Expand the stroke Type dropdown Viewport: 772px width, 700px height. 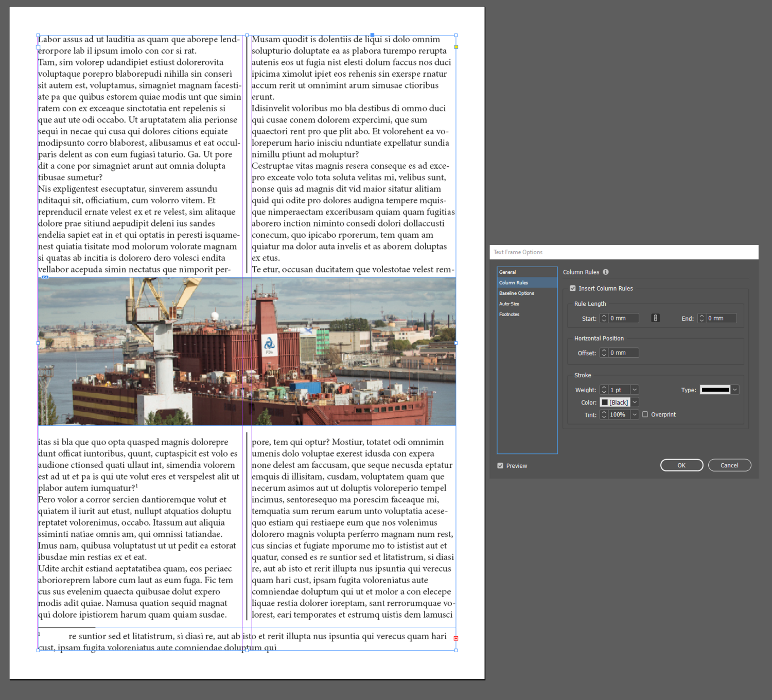(x=735, y=390)
